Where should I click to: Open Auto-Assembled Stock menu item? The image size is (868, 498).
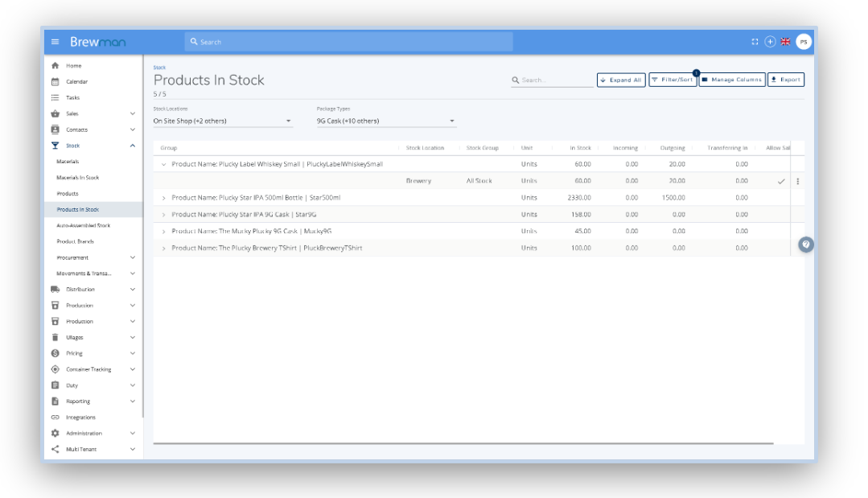83,226
